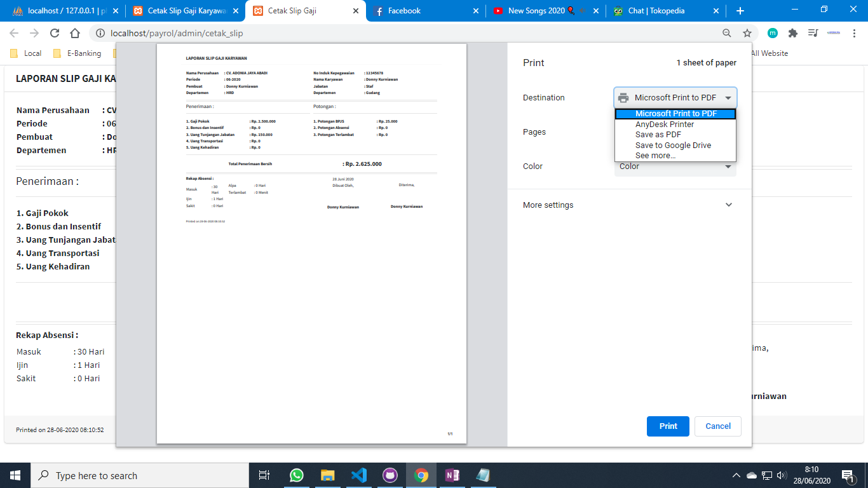Open the Chrome extensions puzzle icon
The image size is (868, 488).
click(792, 33)
